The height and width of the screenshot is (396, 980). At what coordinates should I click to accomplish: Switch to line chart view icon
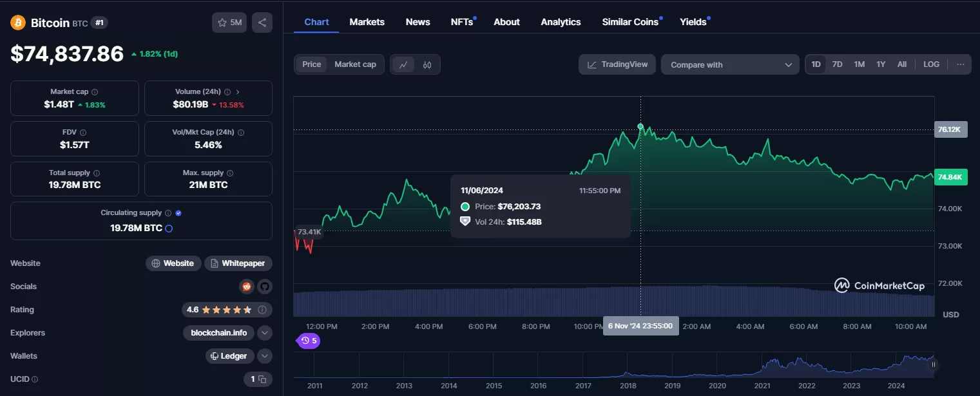coord(403,64)
